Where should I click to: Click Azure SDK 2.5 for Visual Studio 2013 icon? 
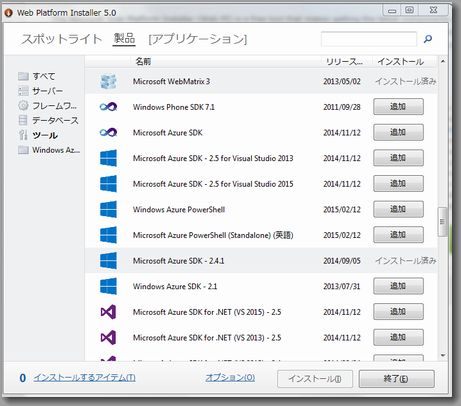108,158
